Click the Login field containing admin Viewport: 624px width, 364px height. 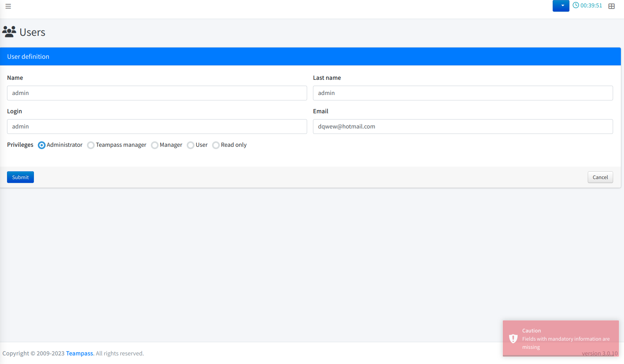click(x=157, y=127)
